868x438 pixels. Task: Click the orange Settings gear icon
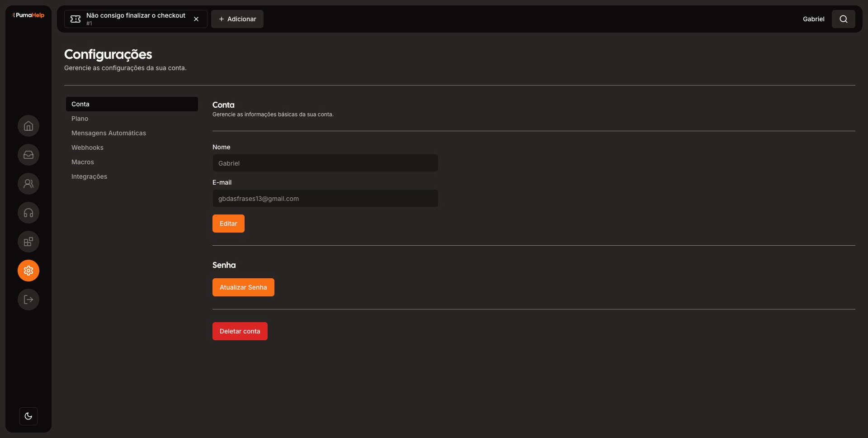pos(28,271)
